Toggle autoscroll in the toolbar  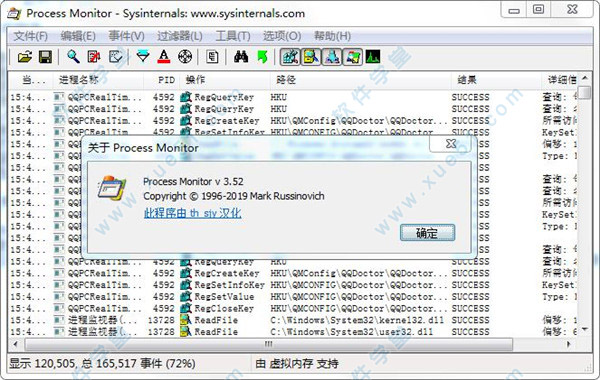point(94,57)
